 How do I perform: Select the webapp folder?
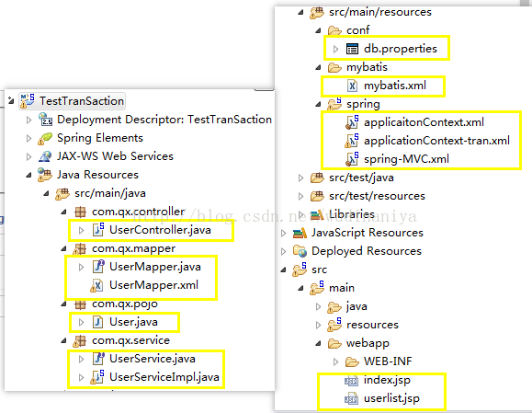point(368,343)
